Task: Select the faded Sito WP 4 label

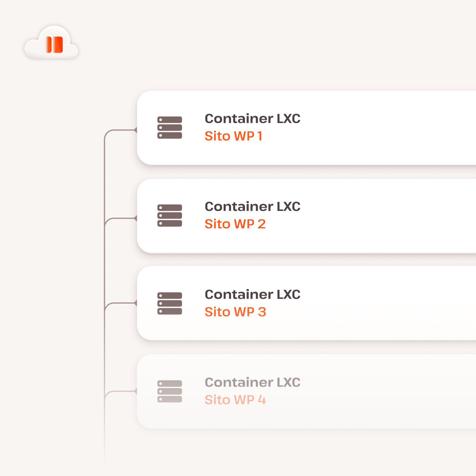Action: point(235,400)
